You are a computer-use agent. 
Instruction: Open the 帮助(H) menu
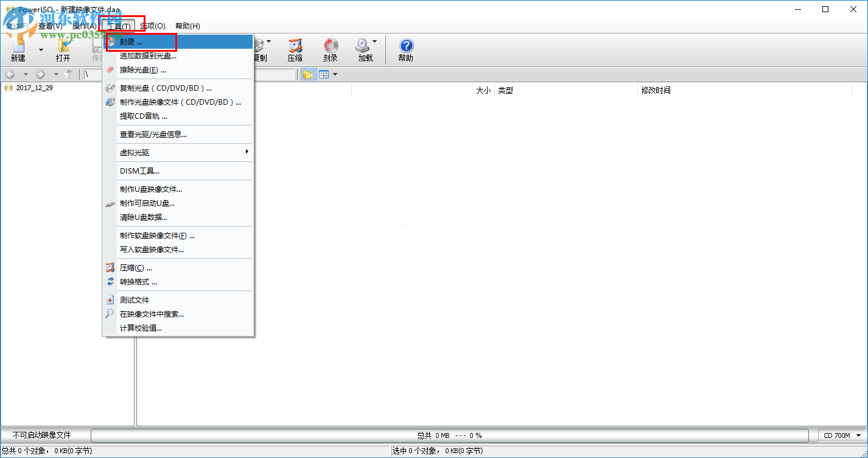tap(187, 26)
